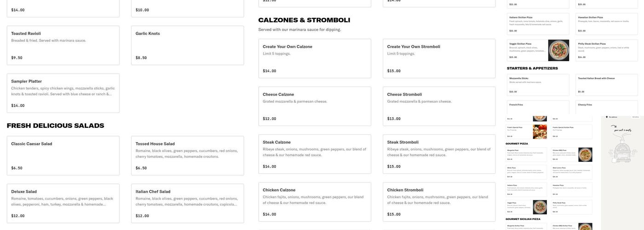Open the Sampler Platter item
644x230 pixels.
pyautogui.click(x=63, y=93)
